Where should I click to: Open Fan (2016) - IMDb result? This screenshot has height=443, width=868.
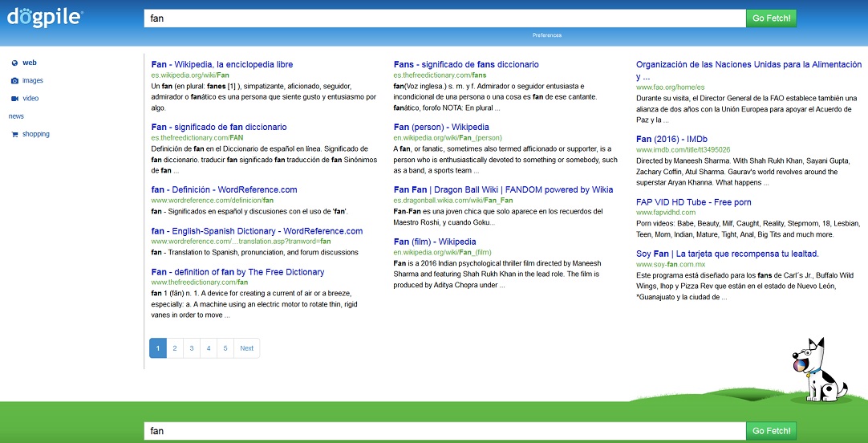(672, 138)
